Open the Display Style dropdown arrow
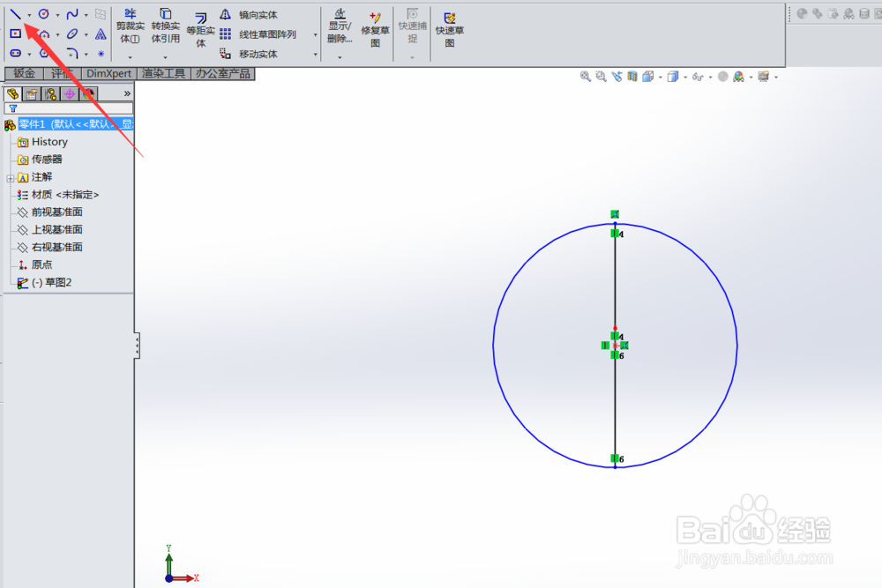 [x=685, y=78]
